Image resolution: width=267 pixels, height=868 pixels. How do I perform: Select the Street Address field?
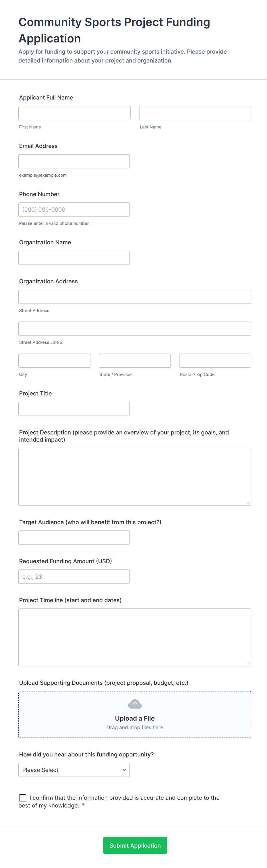[x=135, y=297]
